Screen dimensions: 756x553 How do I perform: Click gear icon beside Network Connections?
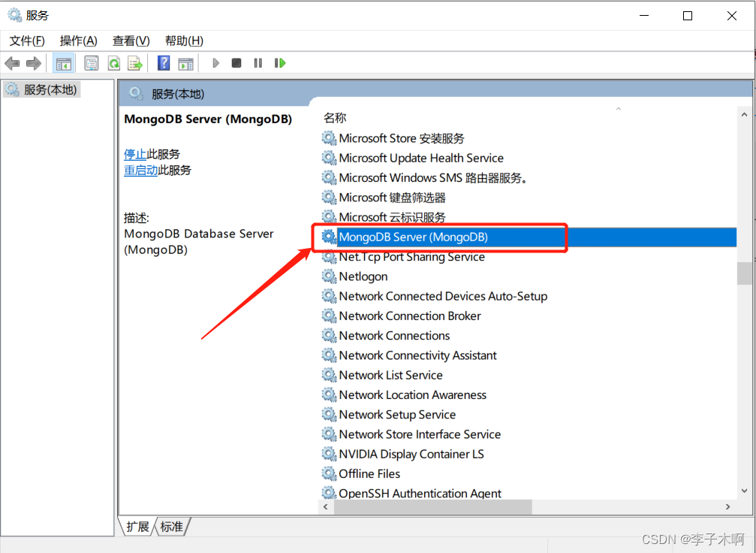330,336
